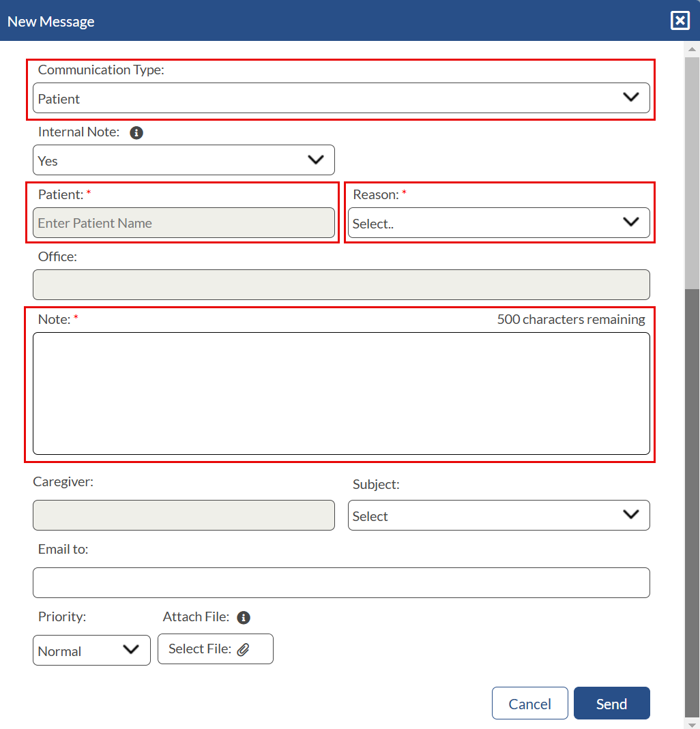Click the Enter Patient Name field
Viewport: 700px width, 729px height.
(x=183, y=223)
